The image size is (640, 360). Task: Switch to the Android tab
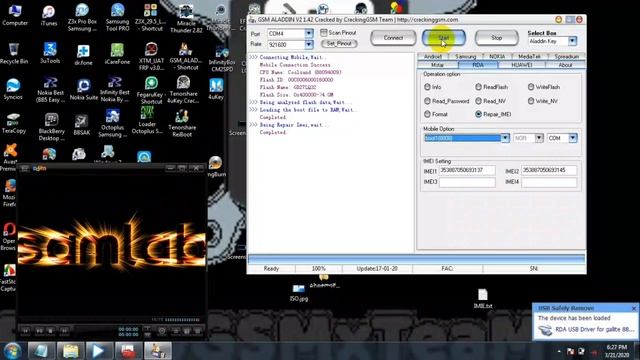coord(433,56)
